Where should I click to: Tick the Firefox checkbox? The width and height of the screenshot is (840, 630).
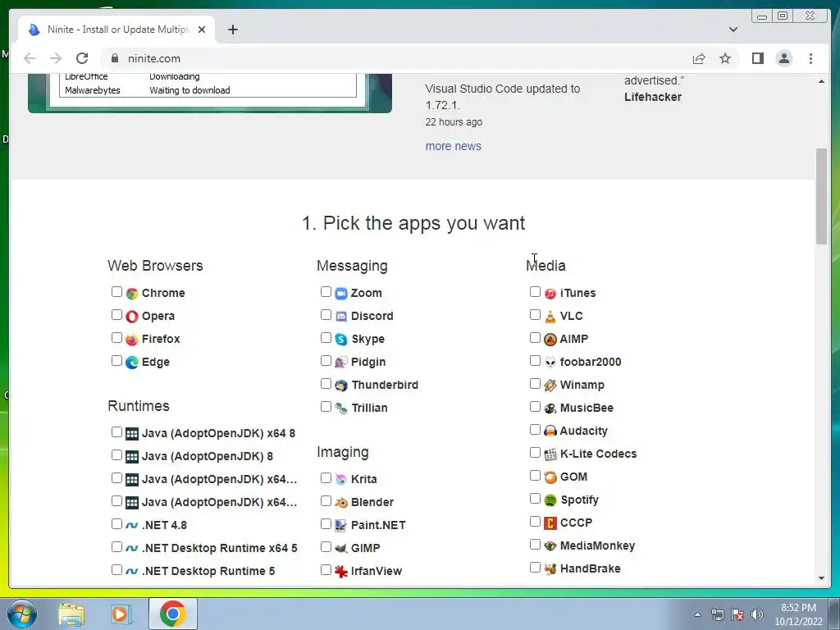pos(116,338)
